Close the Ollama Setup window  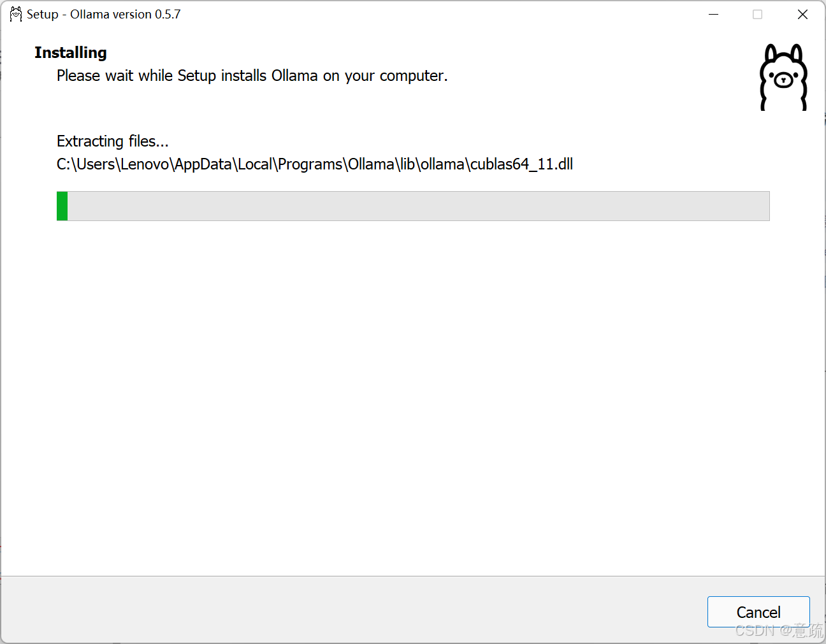(802, 14)
